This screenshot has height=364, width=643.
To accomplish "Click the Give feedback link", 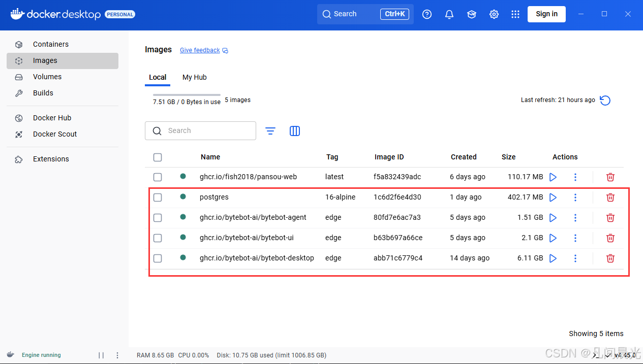I will [200, 50].
